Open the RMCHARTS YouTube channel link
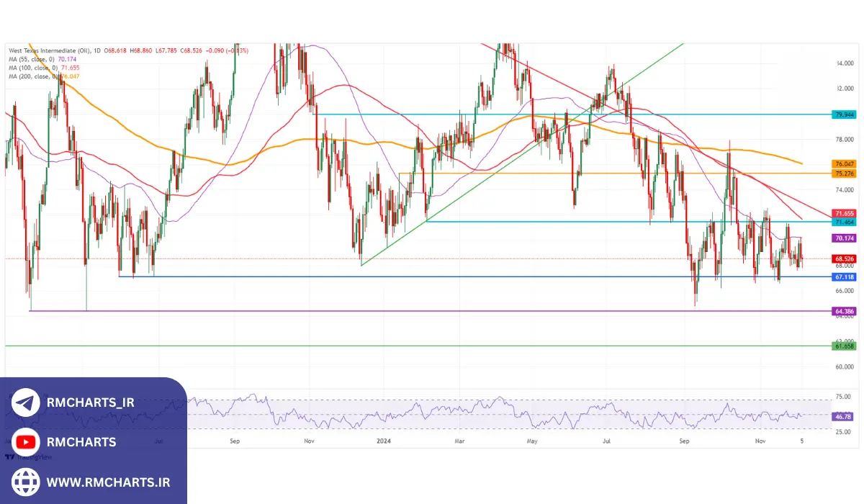Image resolution: width=864 pixels, height=504 pixels. click(x=81, y=442)
